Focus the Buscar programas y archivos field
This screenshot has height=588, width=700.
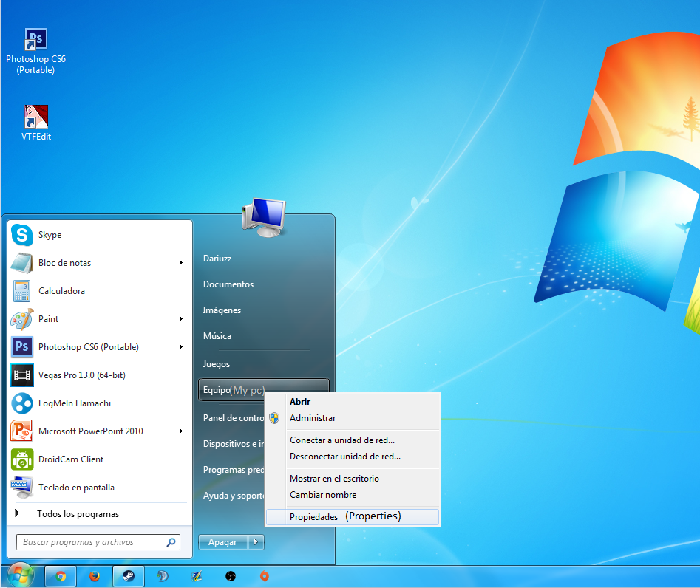coord(98,542)
